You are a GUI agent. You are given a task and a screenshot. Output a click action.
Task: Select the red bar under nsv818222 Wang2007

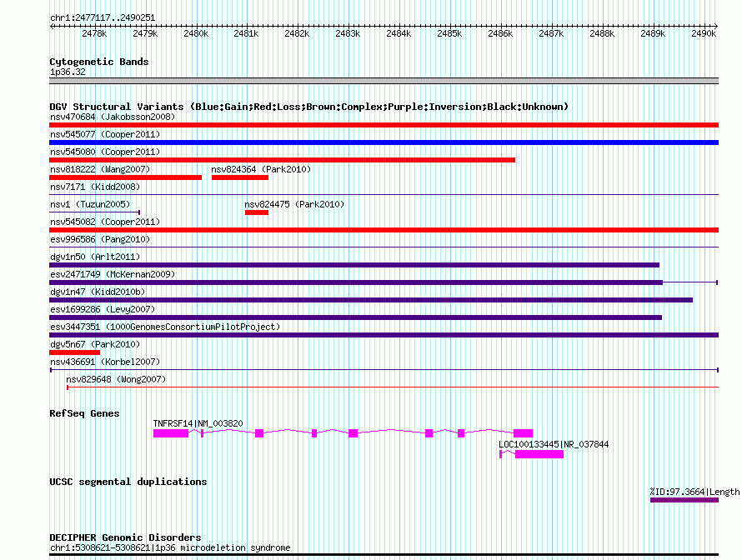125,177
